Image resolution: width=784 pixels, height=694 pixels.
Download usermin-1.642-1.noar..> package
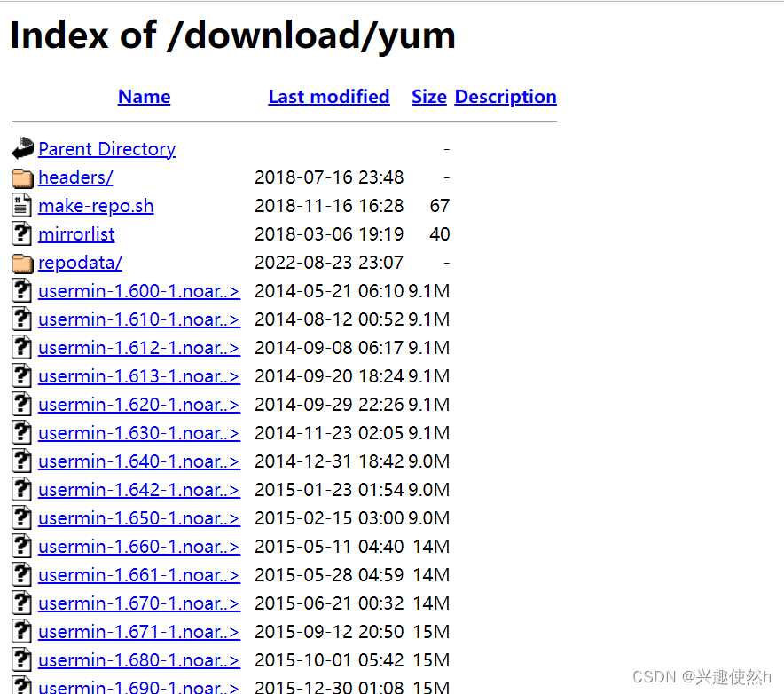[139, 490]
